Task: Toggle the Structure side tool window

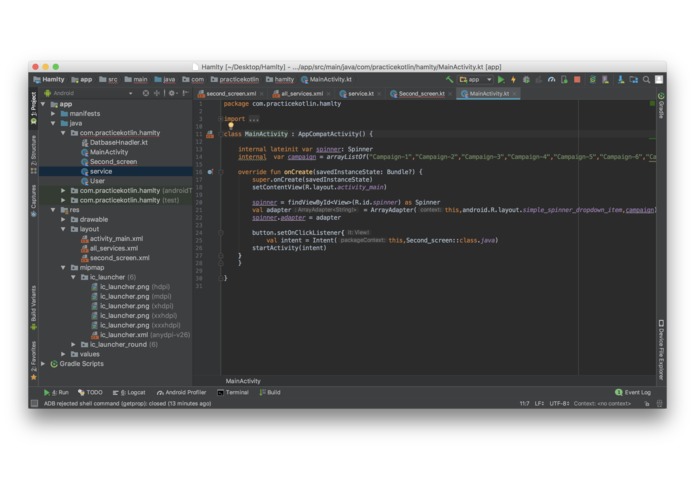Action: tap(34, 154)
